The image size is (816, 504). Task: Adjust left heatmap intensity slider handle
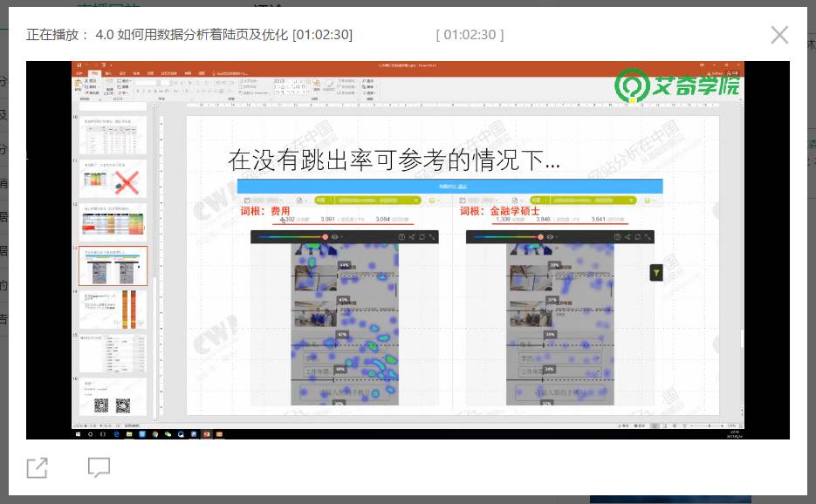pos(326,236)
